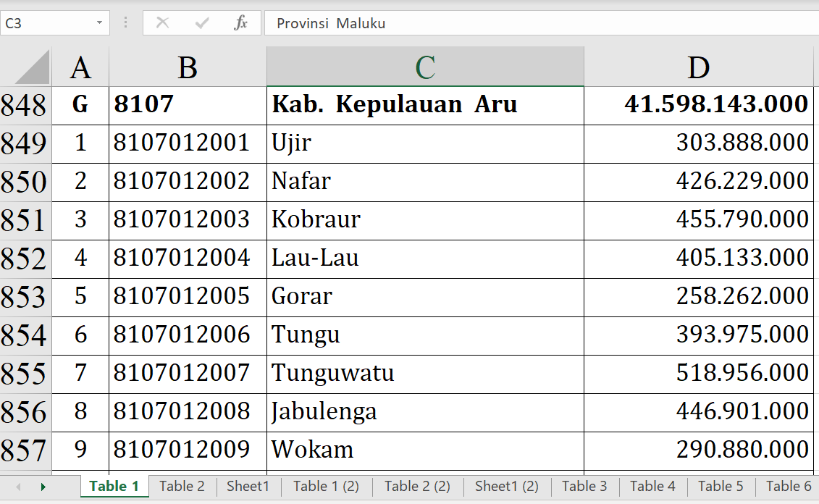Image resolution: width=819 pixels, height=504 pixels.
Task: Open the Sheet1 tab
Action: point(248,486)
